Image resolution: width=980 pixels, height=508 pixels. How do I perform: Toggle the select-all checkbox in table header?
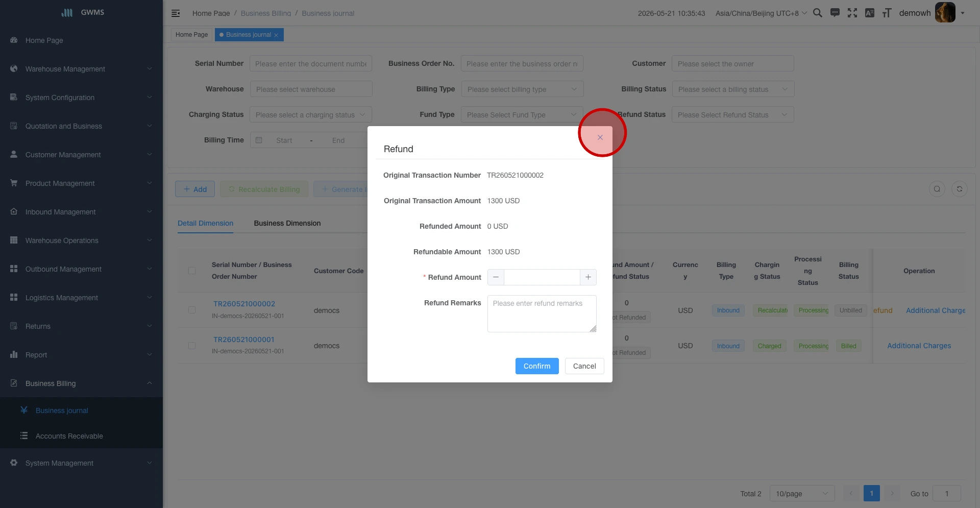click(192, 271)
